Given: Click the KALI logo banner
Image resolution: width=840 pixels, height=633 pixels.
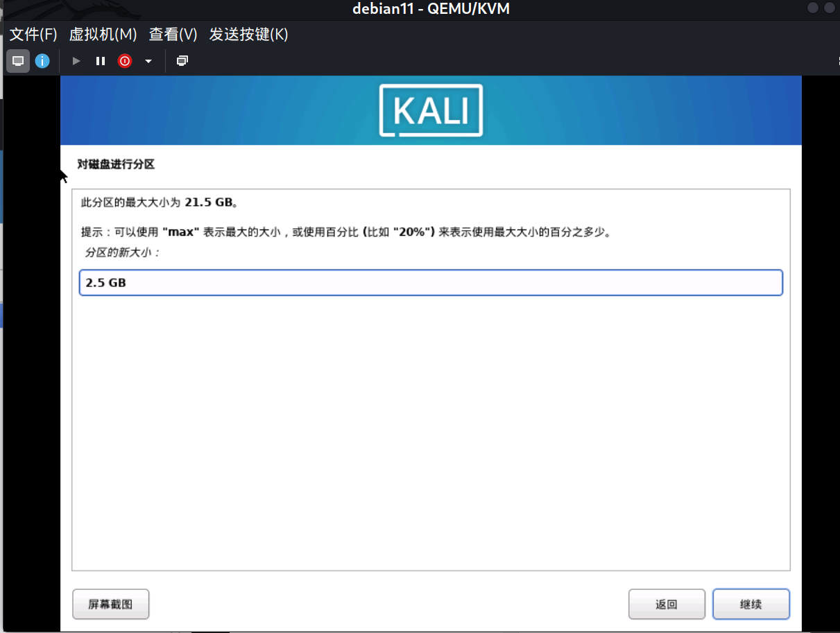Looking at the screenshot, I should pos(431,110).
